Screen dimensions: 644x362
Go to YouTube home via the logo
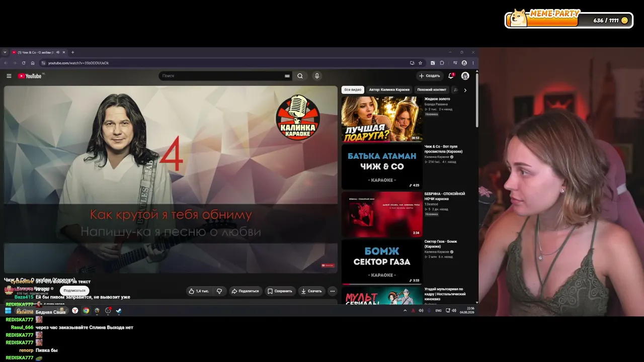(30, 76)
